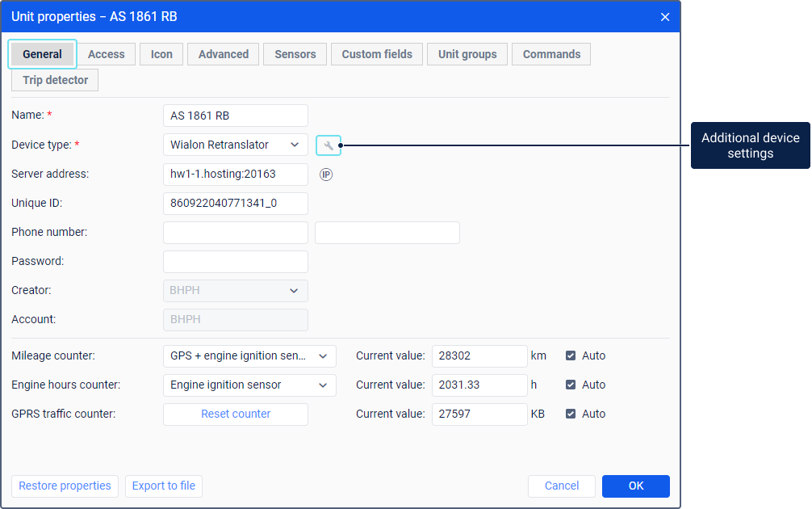This screenshot has width=812, height=509.
Task: Expand the Engine hours counter dropdown
Action: [x=249, y=385]
